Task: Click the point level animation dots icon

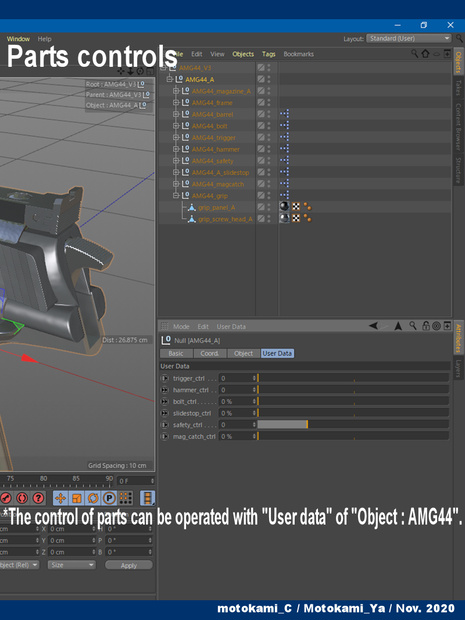Action: (x=126, y=498)
